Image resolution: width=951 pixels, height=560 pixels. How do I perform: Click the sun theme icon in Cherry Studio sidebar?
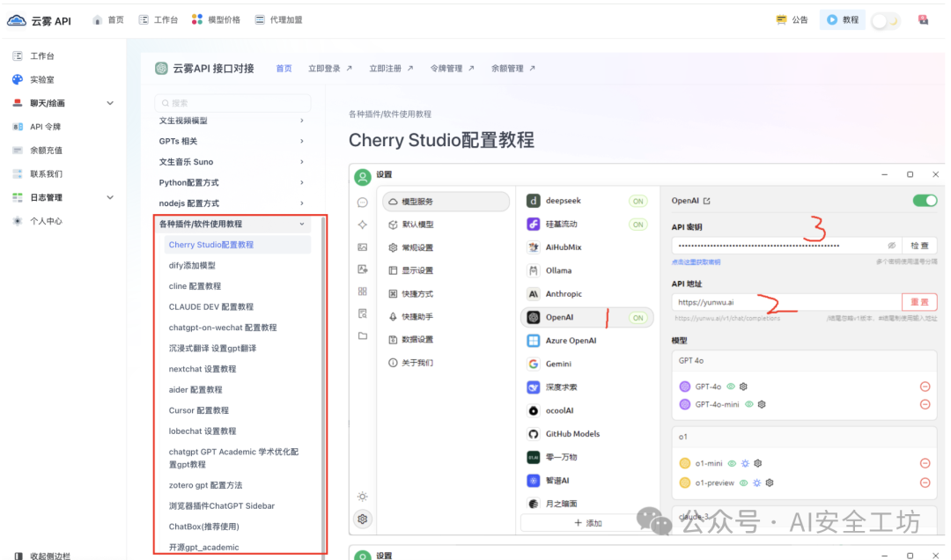pyautogui.click(x=363, y=497)
